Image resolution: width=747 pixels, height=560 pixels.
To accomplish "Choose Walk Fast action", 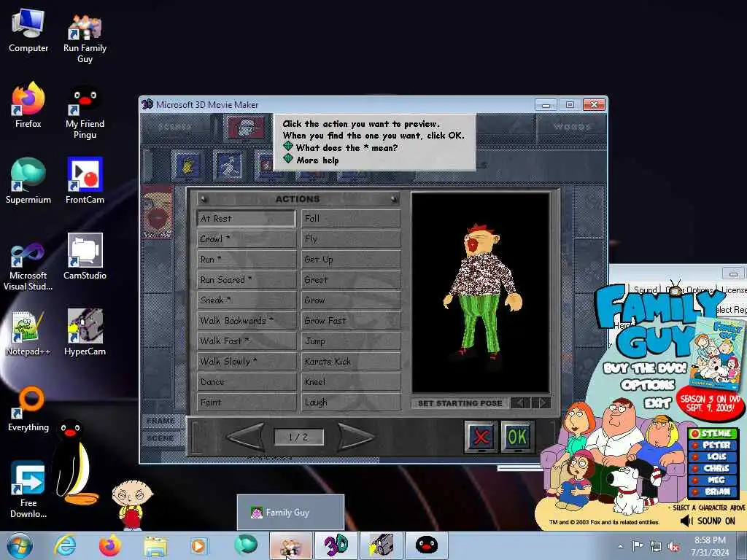I will point(247,341).
